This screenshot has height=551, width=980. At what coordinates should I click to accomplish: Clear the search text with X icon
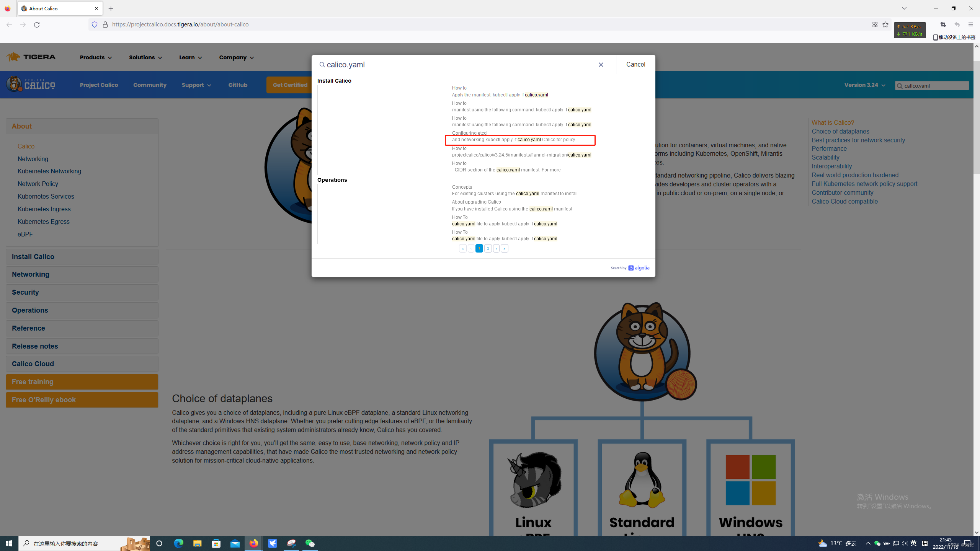601,65
